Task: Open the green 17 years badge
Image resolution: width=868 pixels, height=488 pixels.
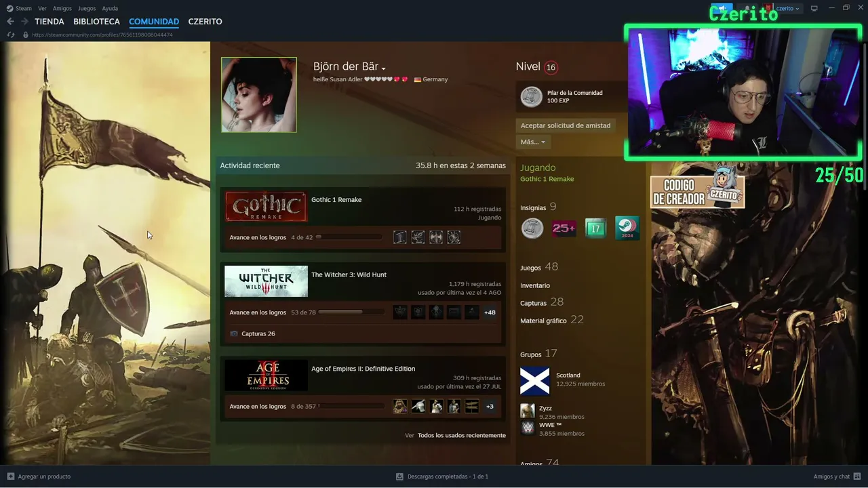Action: (595, 228)
